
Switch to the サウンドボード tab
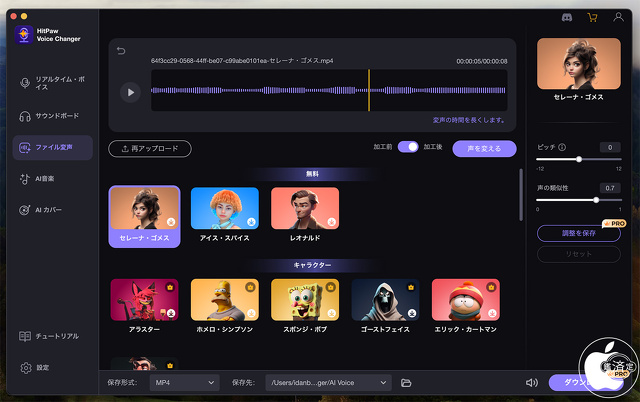click(x=56, y=115)
